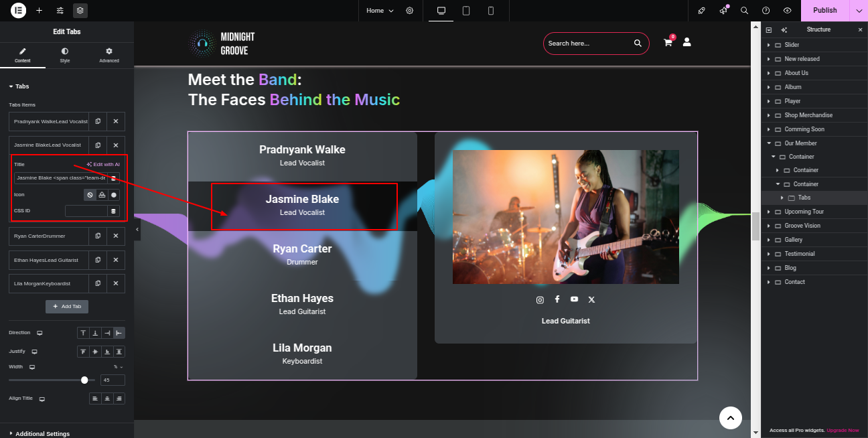
Task: Open page settings gear next to Home
Action: coord(410,11)
